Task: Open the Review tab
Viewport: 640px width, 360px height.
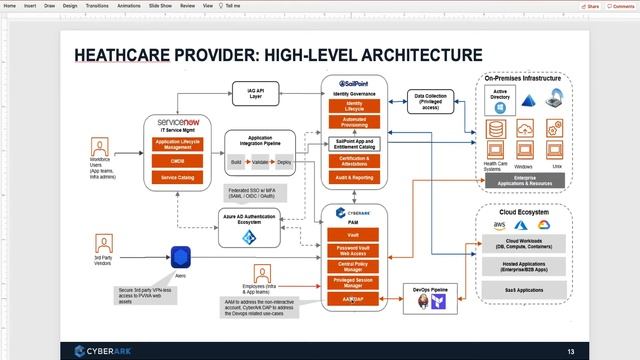Action: 187,6
